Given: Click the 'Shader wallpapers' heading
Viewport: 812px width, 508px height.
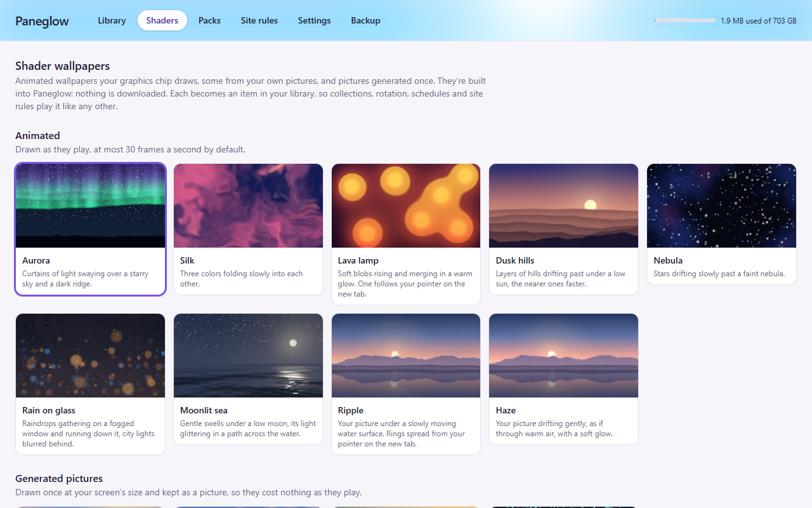Looking at the screenshot, I should (x=62, y=66).
